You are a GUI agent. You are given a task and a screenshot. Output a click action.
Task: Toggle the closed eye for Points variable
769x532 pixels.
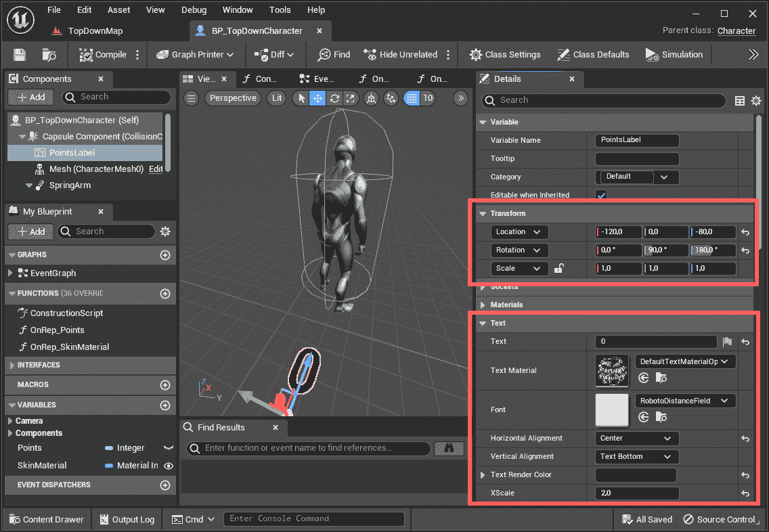(168, 447)
